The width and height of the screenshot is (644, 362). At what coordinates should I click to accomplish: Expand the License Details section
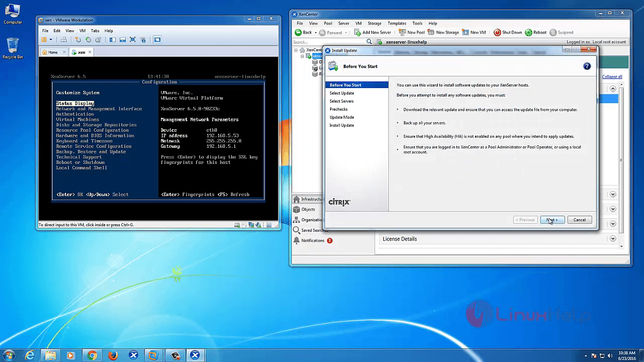coord(613,239)
